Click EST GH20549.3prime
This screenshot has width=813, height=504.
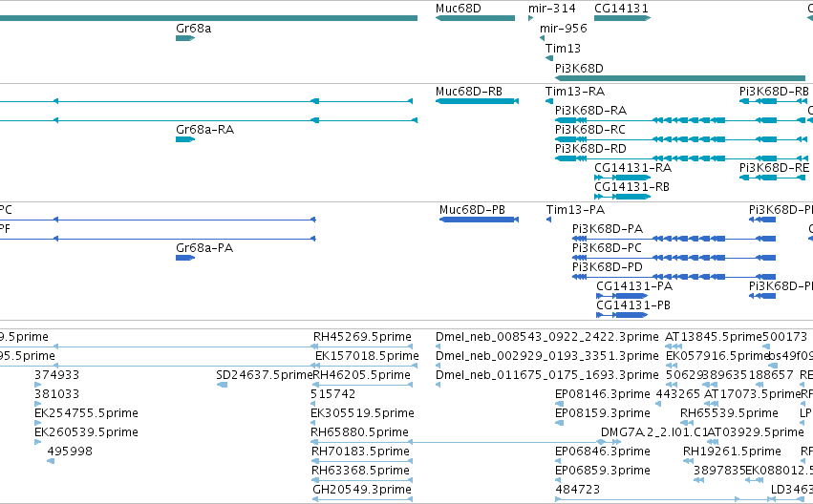[x=362, y=490]
